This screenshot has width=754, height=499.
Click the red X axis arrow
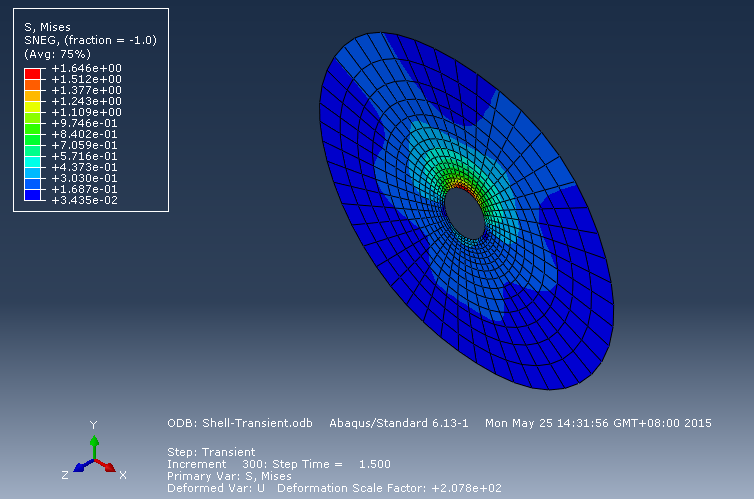coord(105,465)
